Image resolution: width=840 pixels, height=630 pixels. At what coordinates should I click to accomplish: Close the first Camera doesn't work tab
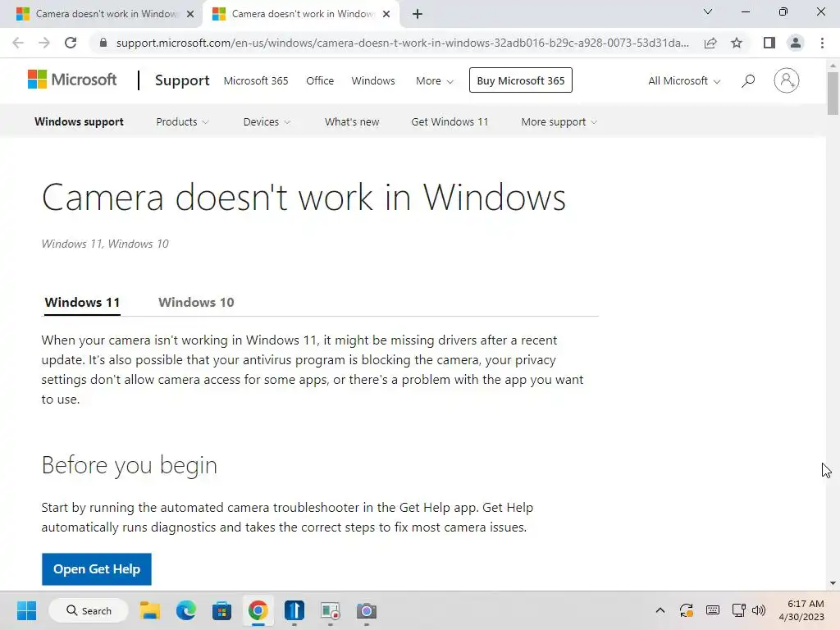point(190,14)
